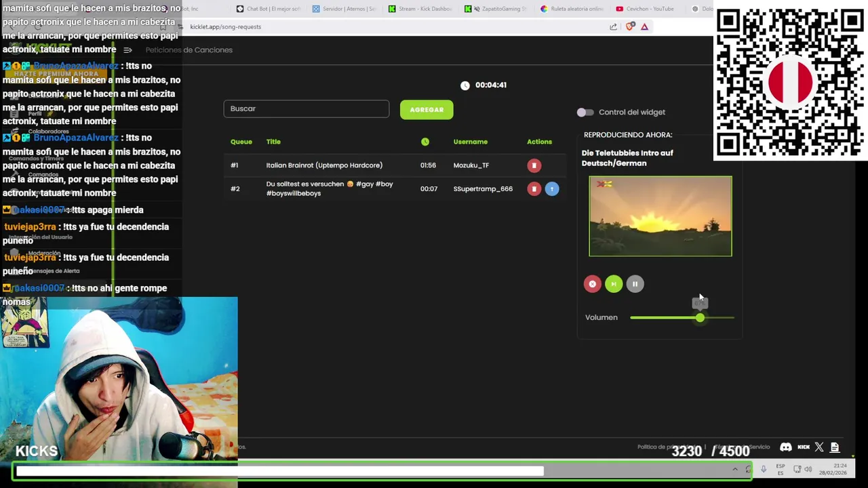
Task: Click username Mozuku_TF
Action: click(471, 165)
